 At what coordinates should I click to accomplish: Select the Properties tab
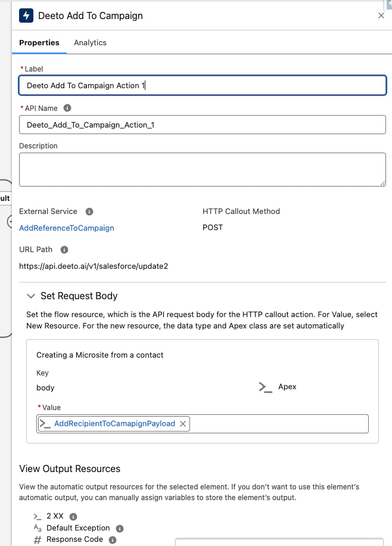click(39, 42)
